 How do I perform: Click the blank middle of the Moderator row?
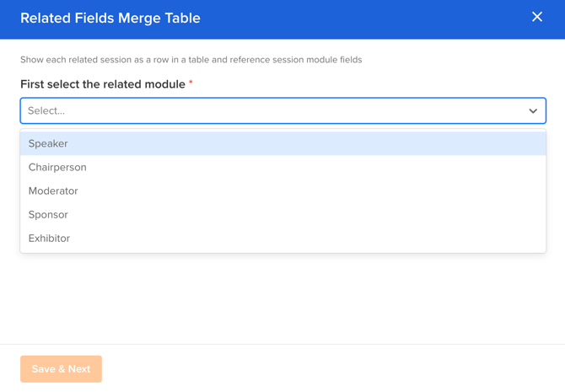coord(282,191)
